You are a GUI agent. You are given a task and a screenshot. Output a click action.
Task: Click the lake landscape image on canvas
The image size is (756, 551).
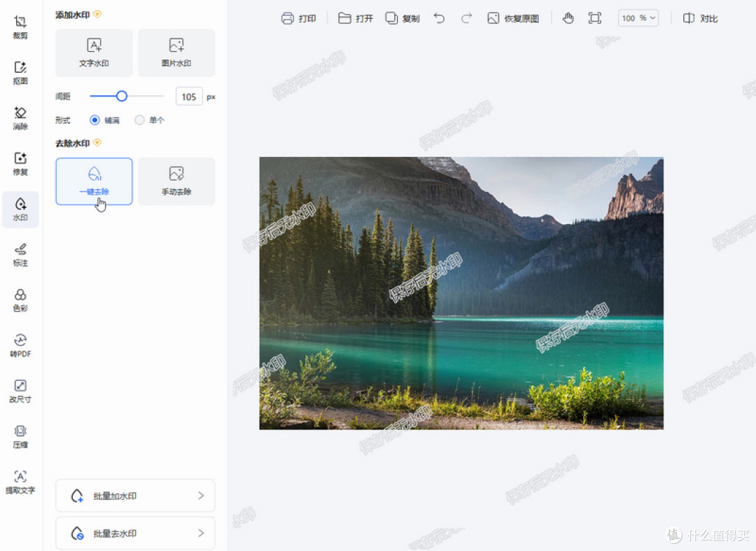point(461,293)
